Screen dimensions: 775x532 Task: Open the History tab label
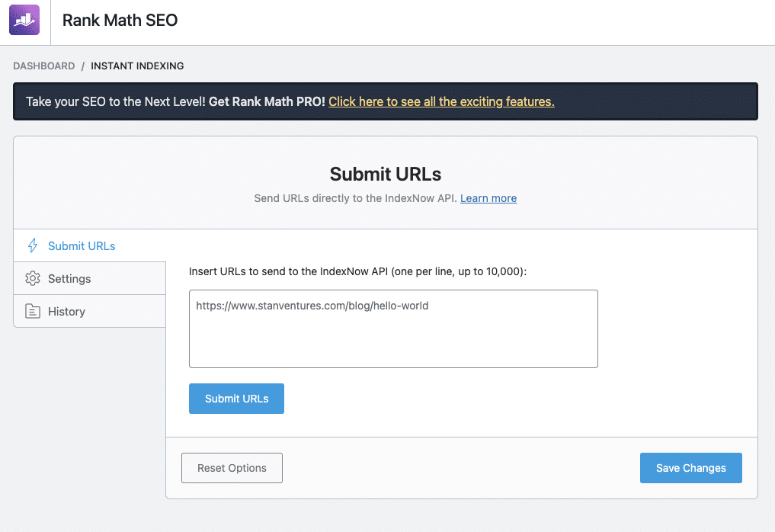click(66, 311)
